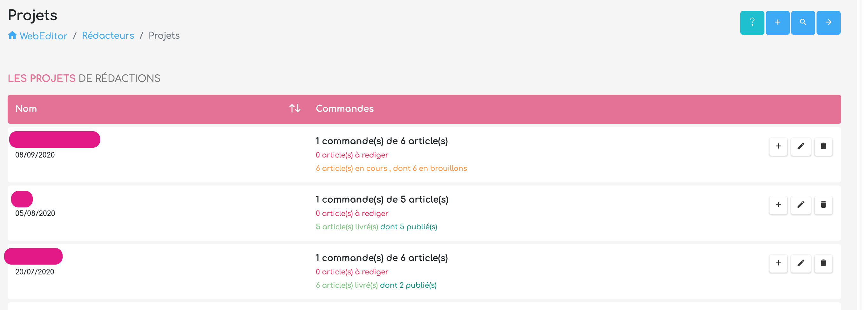Open the Rédacteurs breadcrumb link
The image size is (868, 310).
pyautogui.click(x=108, y=35)
